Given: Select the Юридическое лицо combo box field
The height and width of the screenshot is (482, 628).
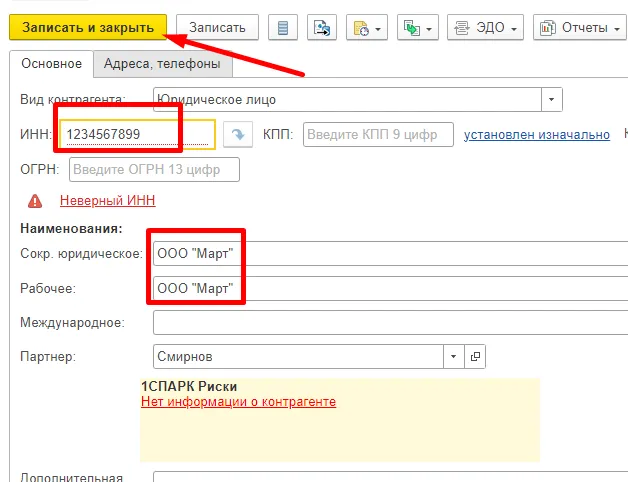Looking at the screenshot, I should pyautogui.click(x=347, y=99).
